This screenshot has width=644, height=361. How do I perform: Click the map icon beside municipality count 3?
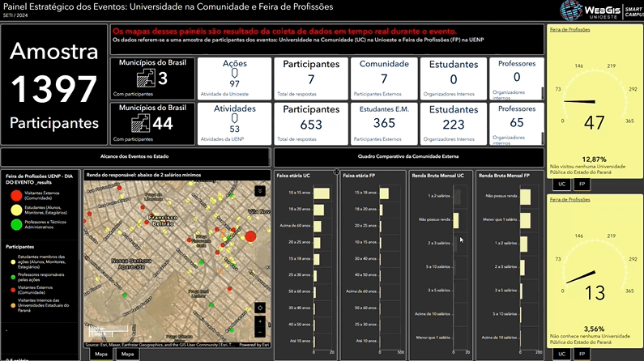pos(146,78)
